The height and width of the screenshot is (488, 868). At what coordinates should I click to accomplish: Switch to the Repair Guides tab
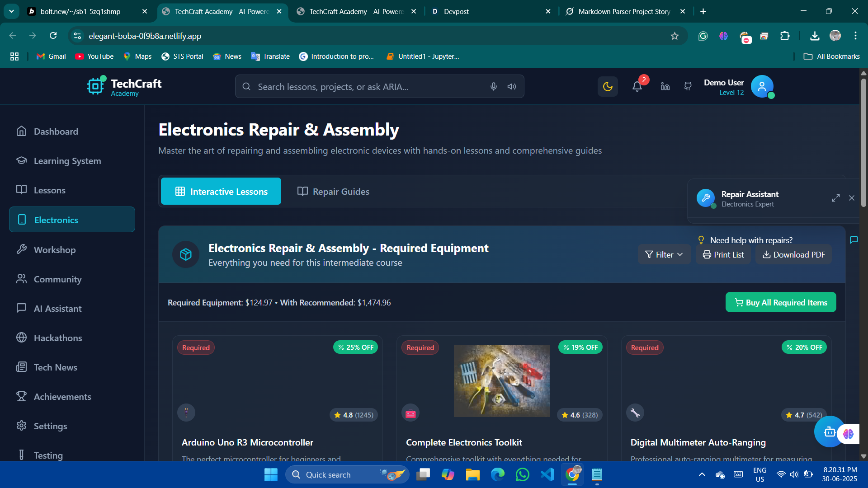(x=333, y=192)
